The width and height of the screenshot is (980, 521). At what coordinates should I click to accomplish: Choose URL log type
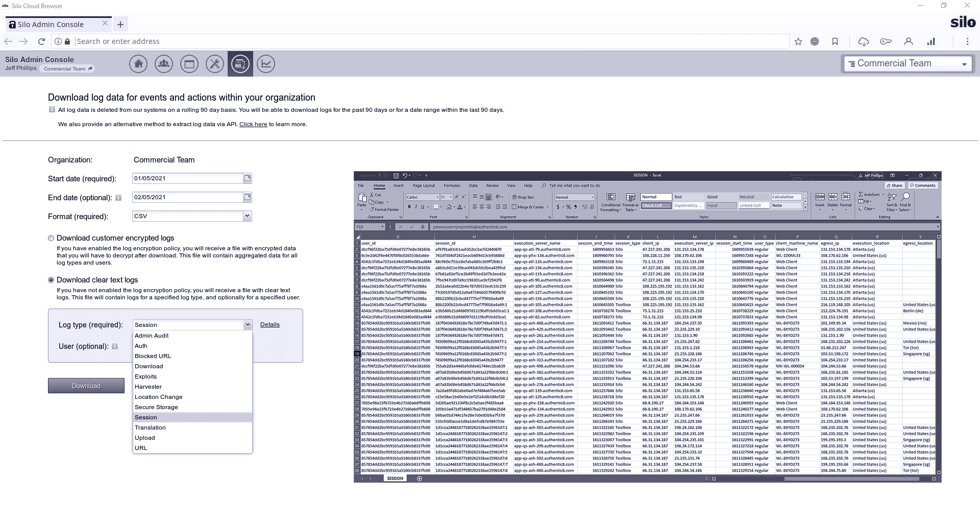coord(192,448)
